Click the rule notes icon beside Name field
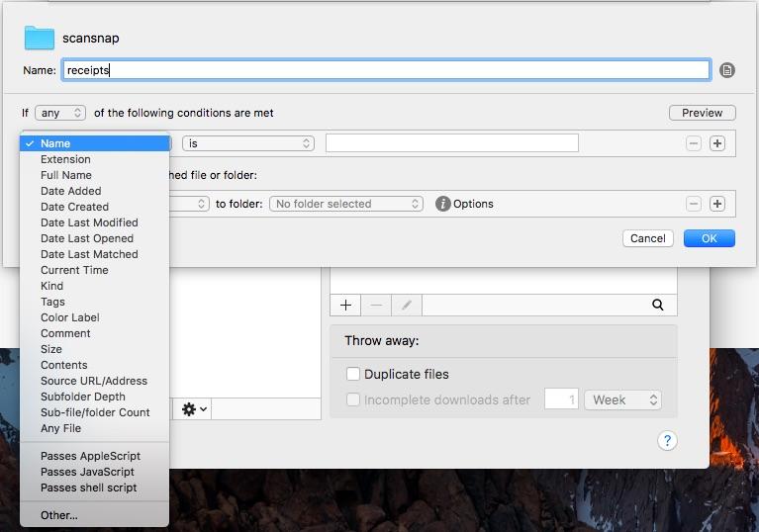Screen dimensions: 759x532 (x=727, y=70)
